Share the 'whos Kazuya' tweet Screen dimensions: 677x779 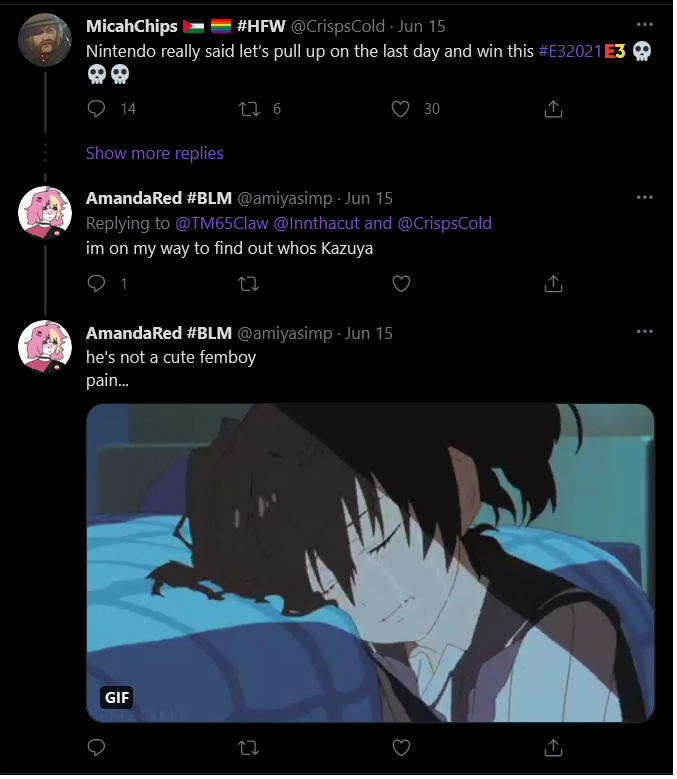(553, 284)
